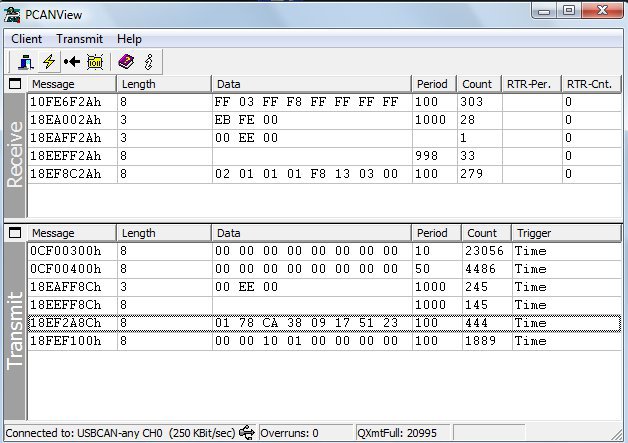This screenshot has height=443, width=628.
Task: Click the lightning bolt reset icon
Action: pyautogui.click(x=49, y=62)
